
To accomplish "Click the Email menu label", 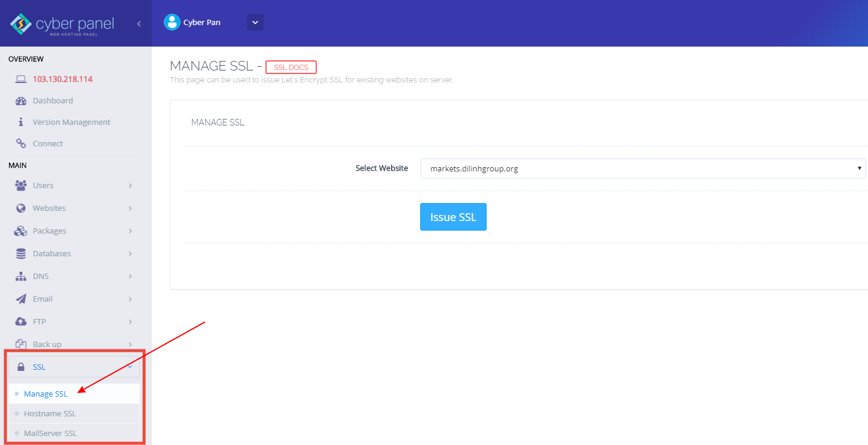I will [42, 299].
